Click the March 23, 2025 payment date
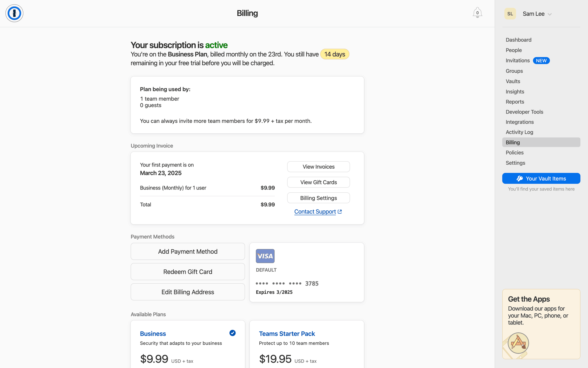Viewport: 588px width, 368px height. click(x=161, y=173)
